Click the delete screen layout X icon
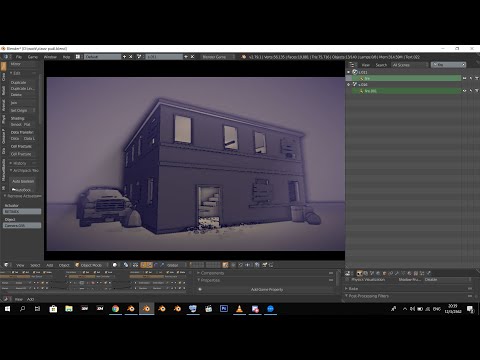Viewport: 480px width, 360px height. (131, 57)
